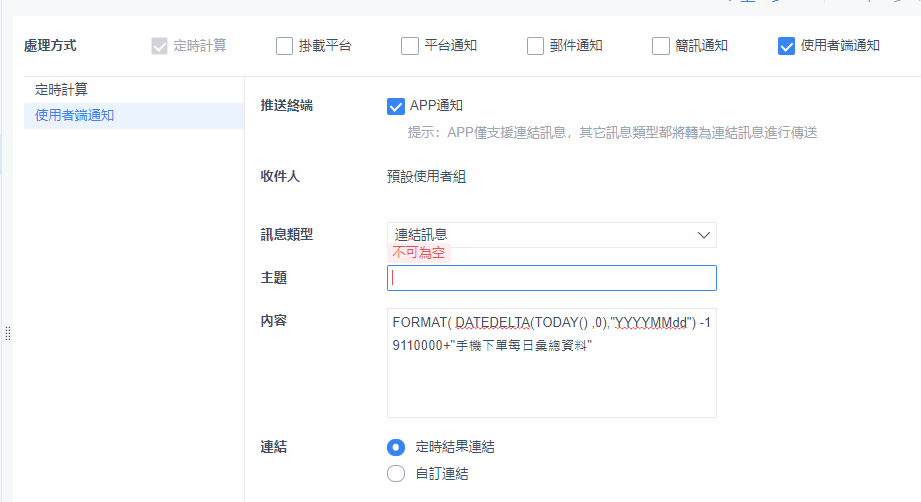Click the 預設使用者組 recipient value
The height and width of the screenshot is (502, 921).
[x=426, y=178]
